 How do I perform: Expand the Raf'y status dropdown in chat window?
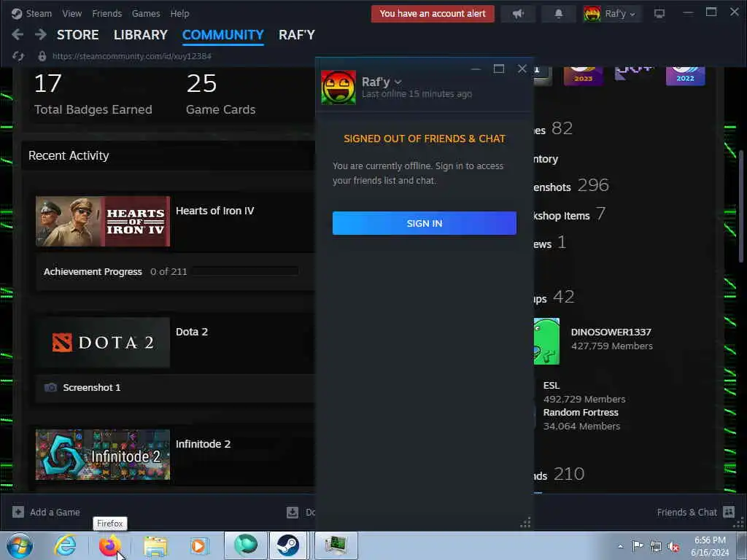(x=398, y=82)
